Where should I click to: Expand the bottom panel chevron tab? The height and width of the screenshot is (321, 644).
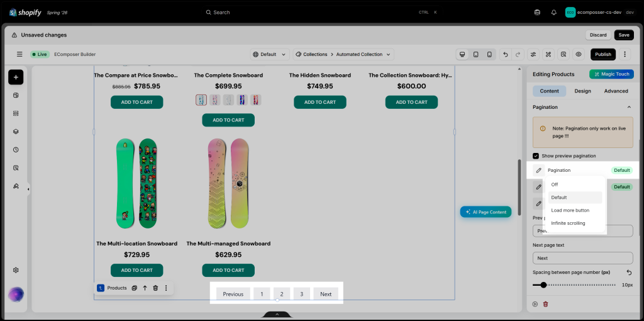point(277,315)
